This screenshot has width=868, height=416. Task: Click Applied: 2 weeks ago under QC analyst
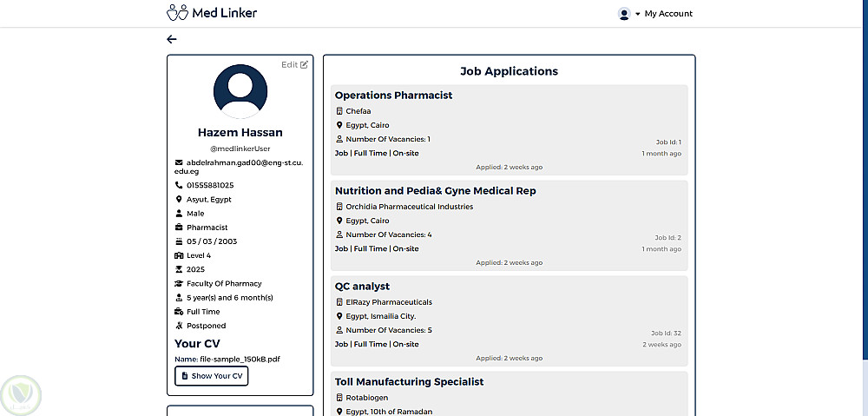coord(510,359)
